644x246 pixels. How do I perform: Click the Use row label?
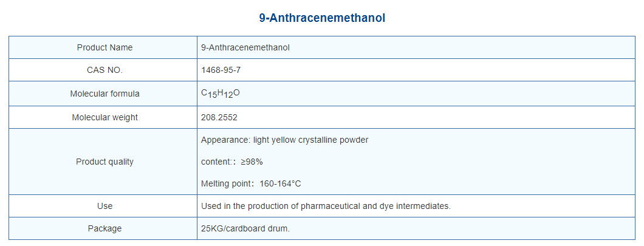point(104,206)
